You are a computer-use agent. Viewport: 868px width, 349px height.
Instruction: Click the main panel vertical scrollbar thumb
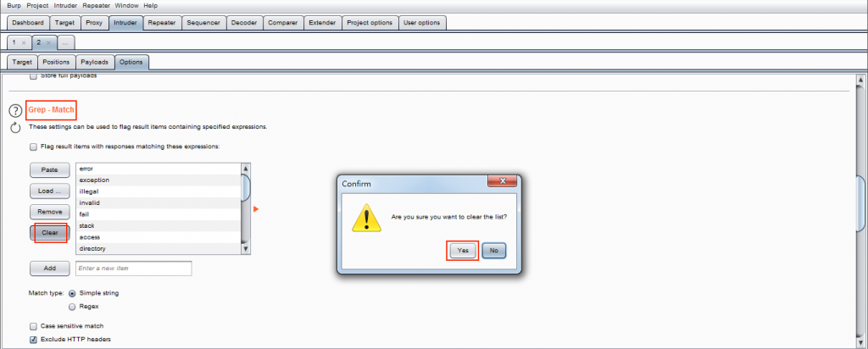[x=860, y=203]
